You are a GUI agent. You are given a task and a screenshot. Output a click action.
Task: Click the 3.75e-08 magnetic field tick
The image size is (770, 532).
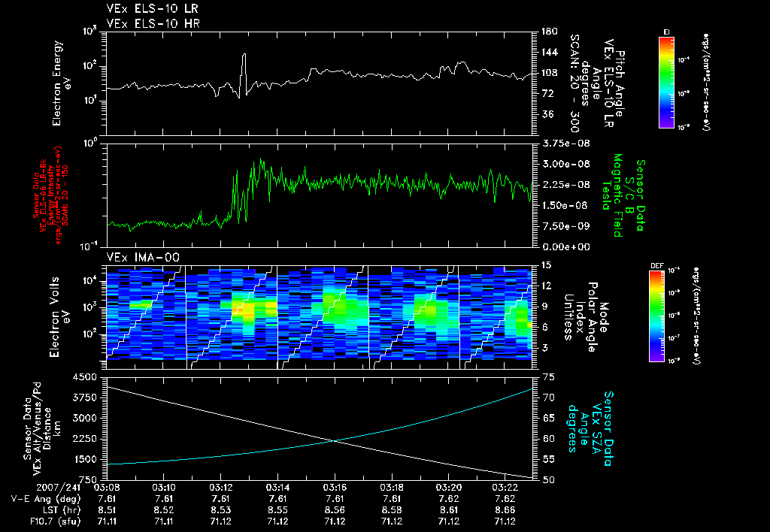[565, 144]
